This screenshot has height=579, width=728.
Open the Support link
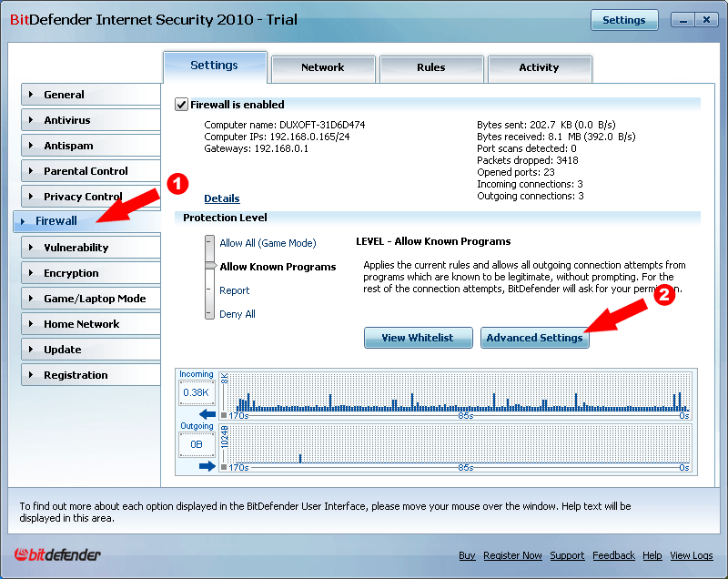point(567,555)
